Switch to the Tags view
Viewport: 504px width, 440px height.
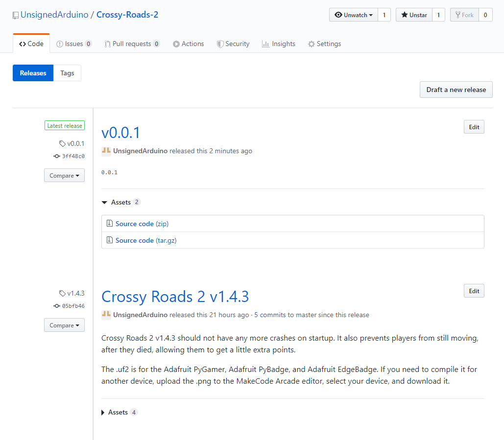pos(67,73)
